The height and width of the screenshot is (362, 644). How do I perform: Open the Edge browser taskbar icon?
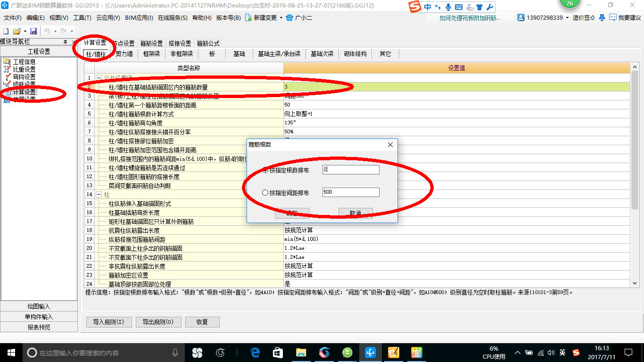click(x=255, y=353)
